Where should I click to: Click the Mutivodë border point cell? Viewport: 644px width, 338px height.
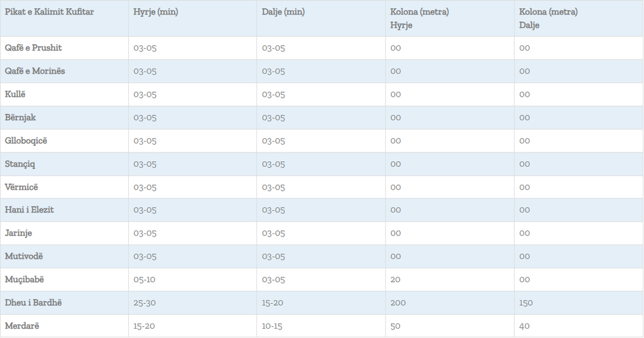(x=24, y=256)
